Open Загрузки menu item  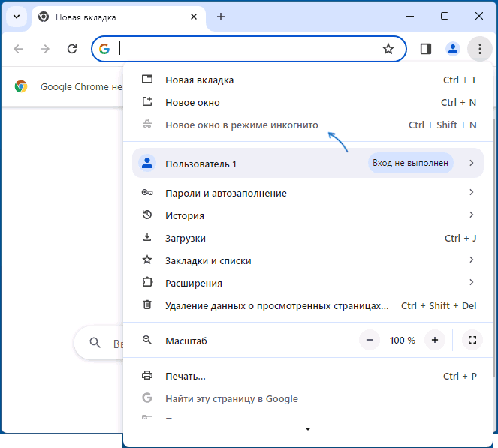307,238
